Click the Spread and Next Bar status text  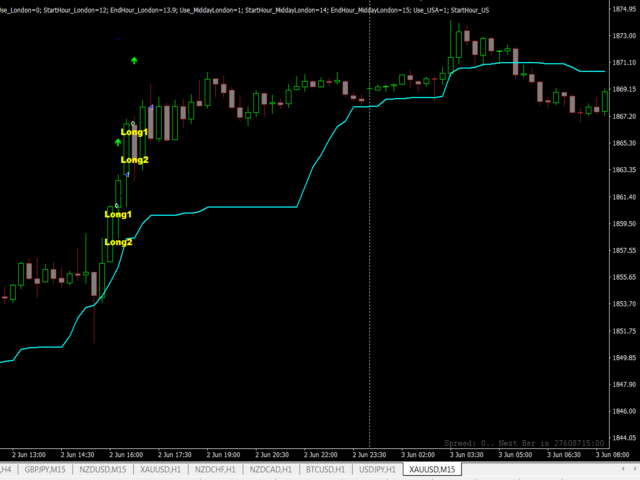coord(524,443)
